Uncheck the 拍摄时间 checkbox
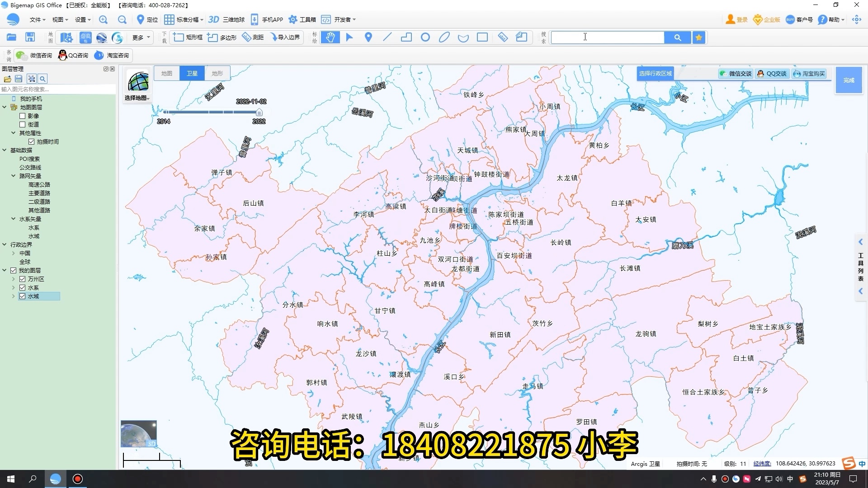Screen dimensions: 868x488 click(x=31, y=142)
